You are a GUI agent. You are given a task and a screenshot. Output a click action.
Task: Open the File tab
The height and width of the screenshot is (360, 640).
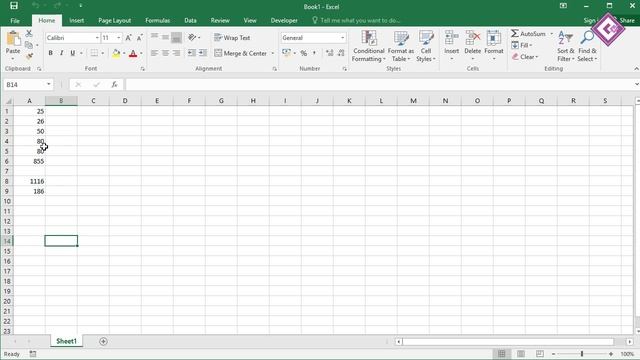(15, 20)
